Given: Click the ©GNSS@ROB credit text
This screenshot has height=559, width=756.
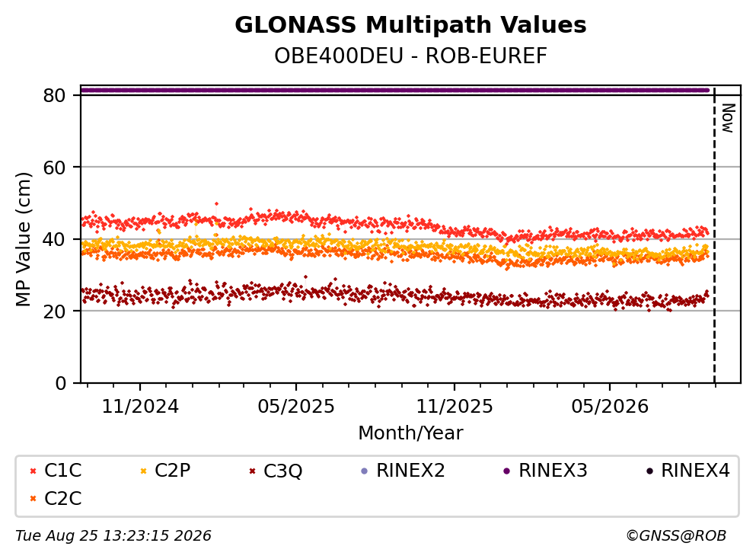Looking at the screenshot, I should [x=676, y=536].
